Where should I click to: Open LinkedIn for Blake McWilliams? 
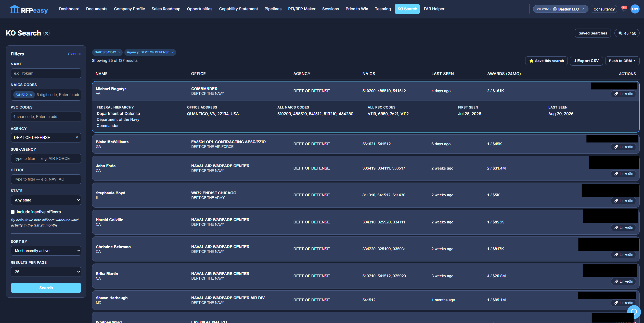click(623, 147)
